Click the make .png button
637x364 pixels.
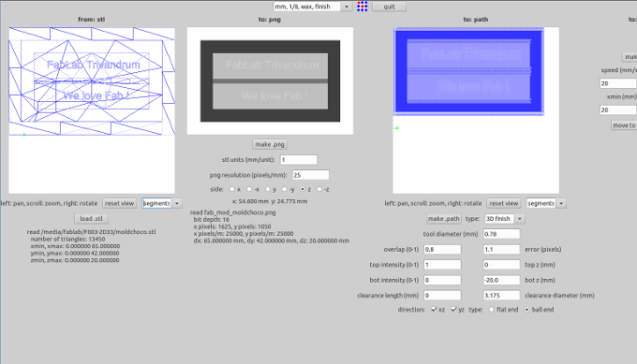pyautogui.click(x=270, y=144)
